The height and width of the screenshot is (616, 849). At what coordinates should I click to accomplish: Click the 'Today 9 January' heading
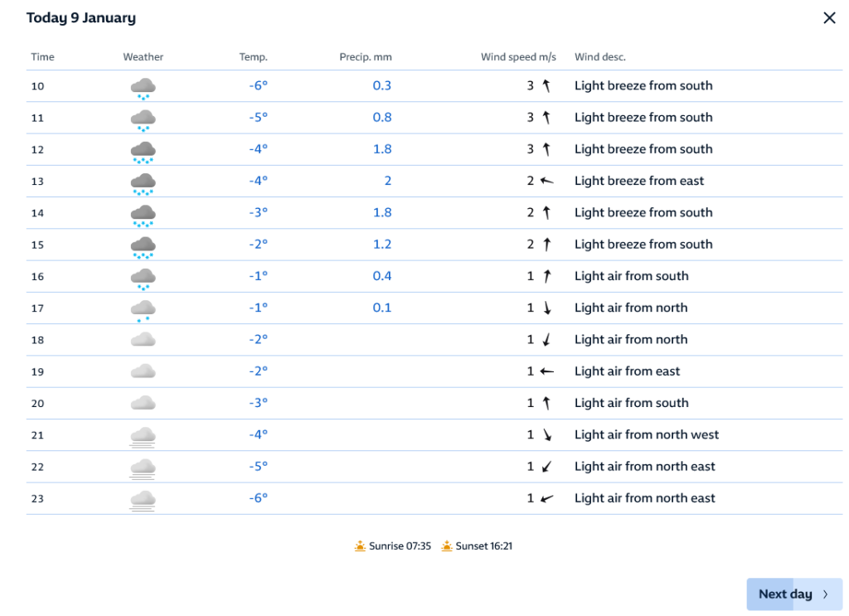(x=81, y=18)
